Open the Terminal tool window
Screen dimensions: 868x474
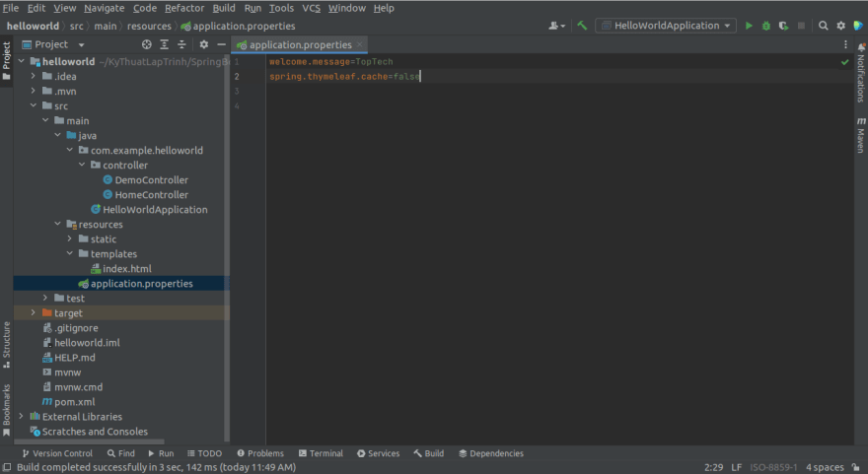[321, 453]
